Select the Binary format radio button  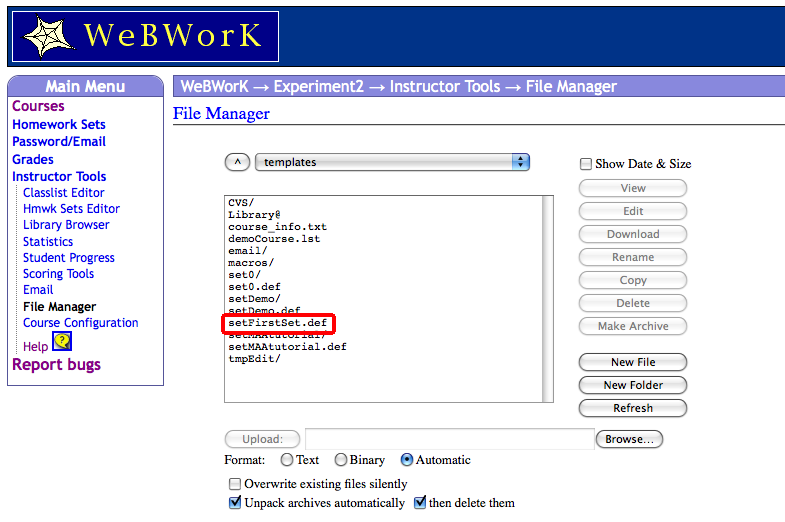pyautogui.click(x=341, y=460)
